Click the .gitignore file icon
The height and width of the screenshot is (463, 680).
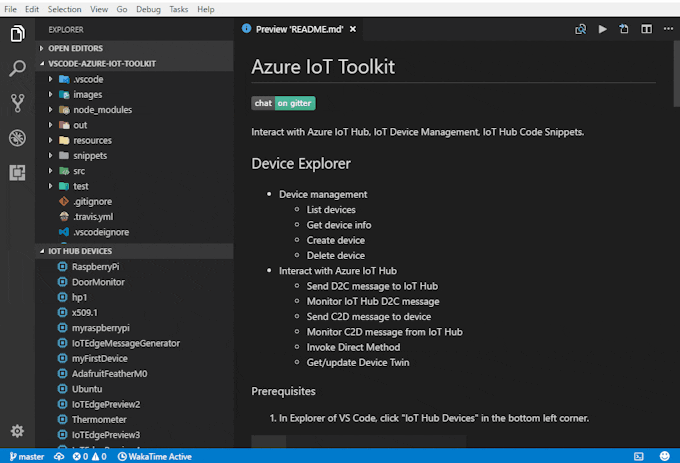point(64,201)
